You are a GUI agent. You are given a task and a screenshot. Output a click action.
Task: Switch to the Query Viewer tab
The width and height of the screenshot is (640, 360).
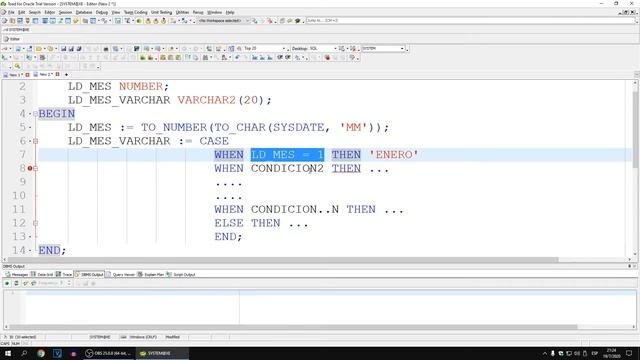click(120, 274)
